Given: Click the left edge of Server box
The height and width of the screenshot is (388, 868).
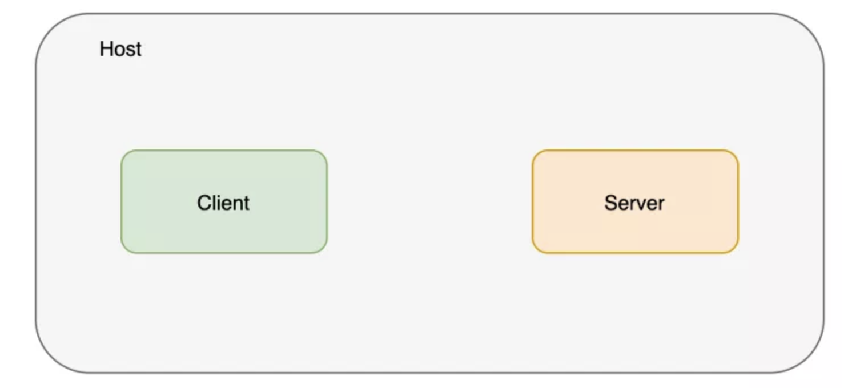Looking at the screenshot, I should click(532, 201).
